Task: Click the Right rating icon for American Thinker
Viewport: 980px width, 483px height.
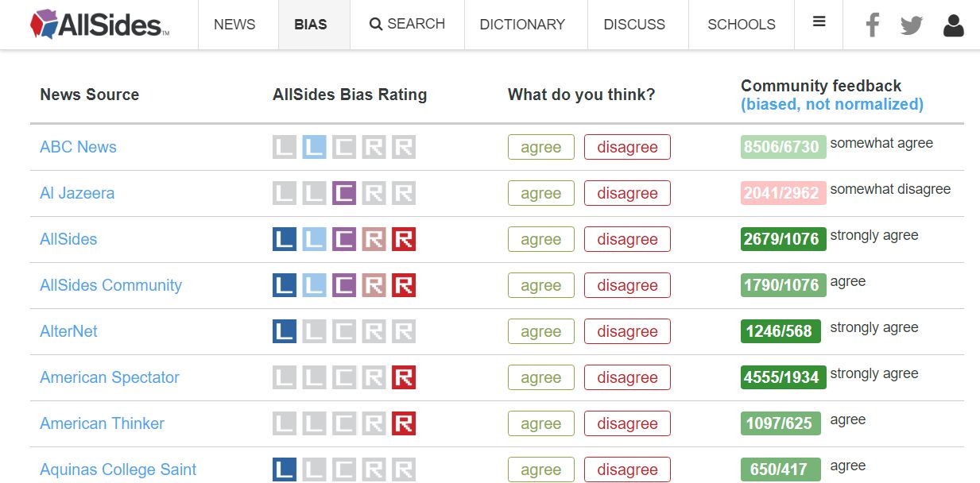Action: click(403, 423)
